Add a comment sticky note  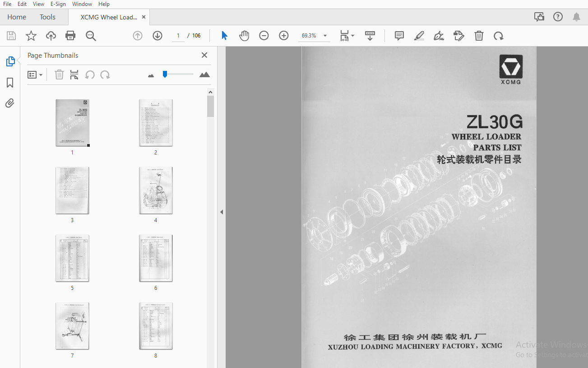399,36
